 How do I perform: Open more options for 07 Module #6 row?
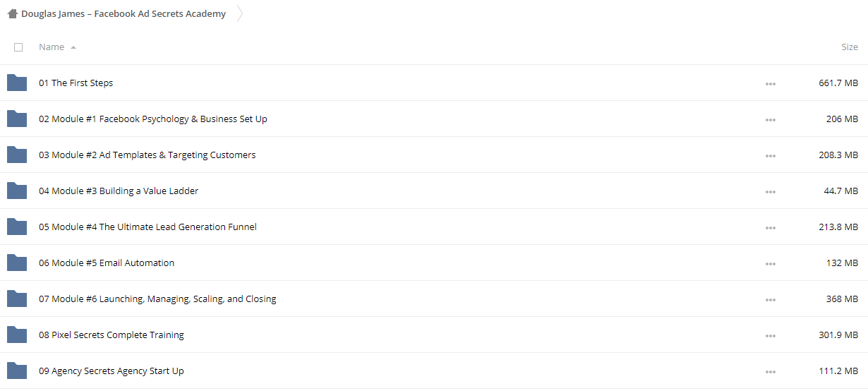[x=770, y=299]
